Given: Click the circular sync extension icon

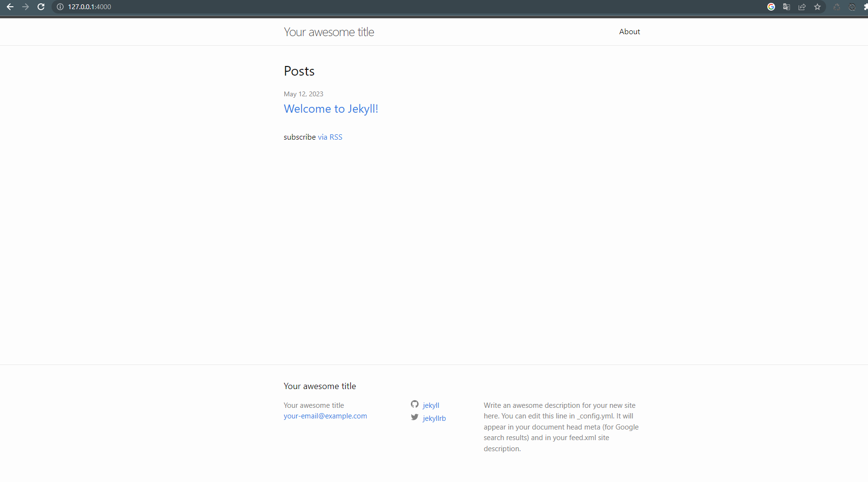Looking at the screenshot, I should [852, 7].
